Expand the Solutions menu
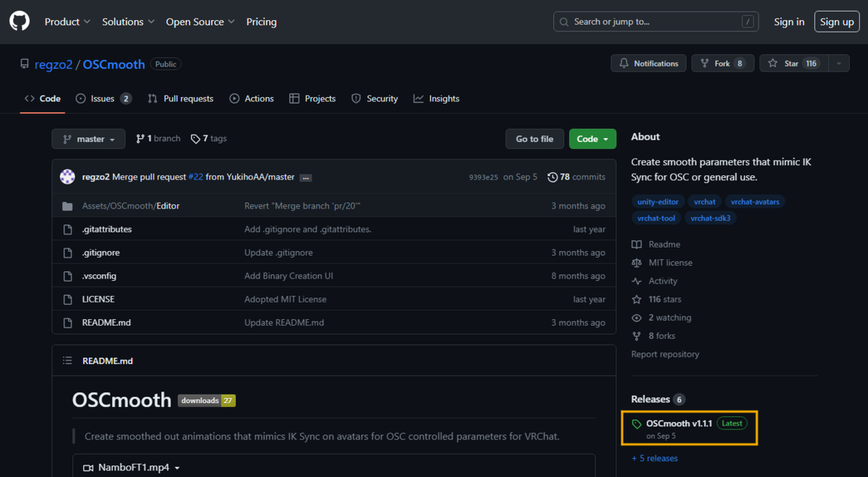This screenshot has height=477, width=868. point(128,22)
